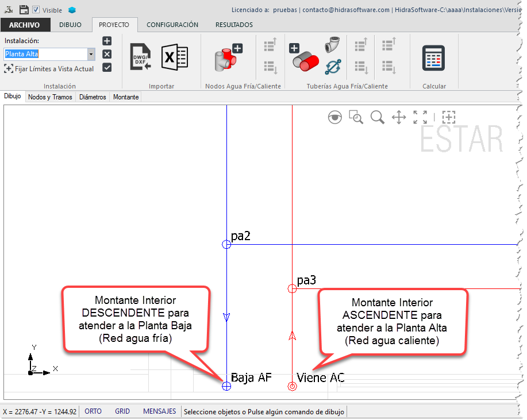Click Fijar Límites a Vista Actual

tap(49, 68)
